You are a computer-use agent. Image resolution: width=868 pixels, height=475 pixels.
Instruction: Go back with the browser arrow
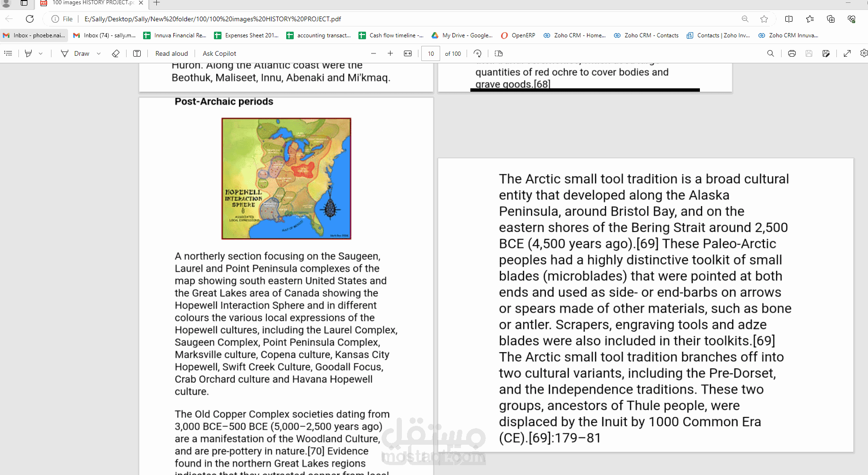click(9, 19)
